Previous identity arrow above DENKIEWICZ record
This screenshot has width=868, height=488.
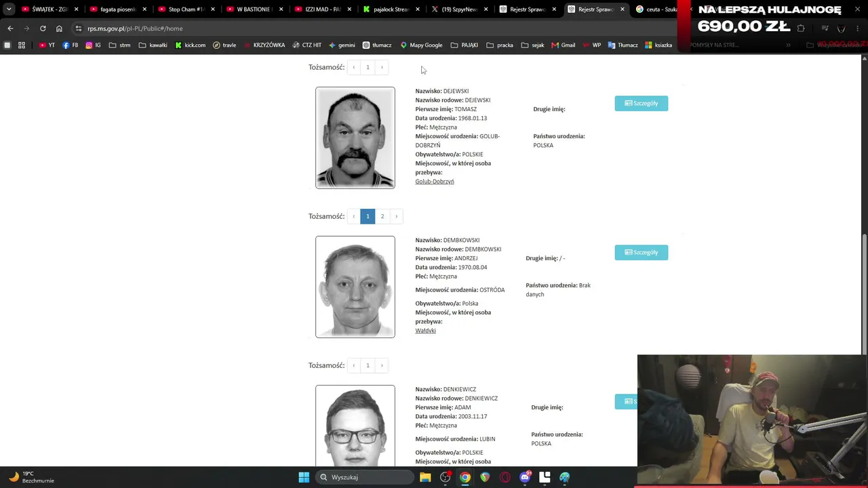(x=353, y=365)
